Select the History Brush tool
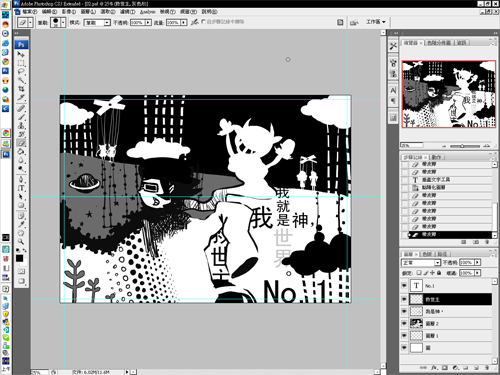500x375 pixels. click(x=21, y=134)
